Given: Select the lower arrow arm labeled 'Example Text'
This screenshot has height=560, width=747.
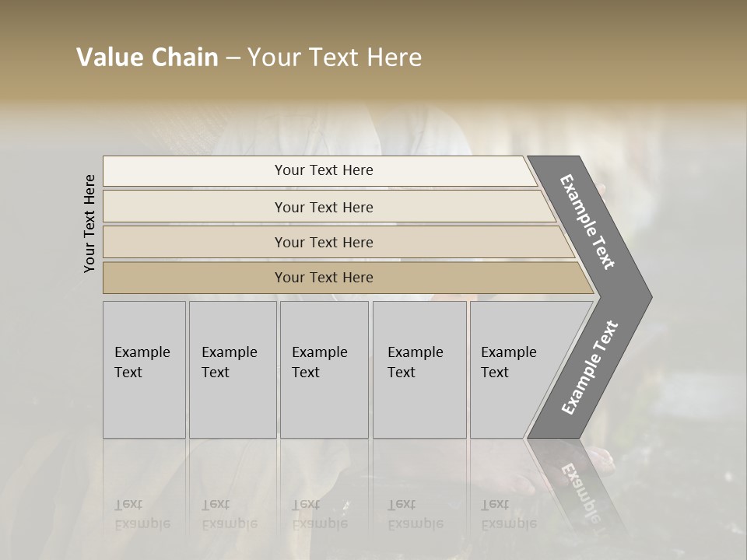Looking at the screenshot, I should point(590,368).
